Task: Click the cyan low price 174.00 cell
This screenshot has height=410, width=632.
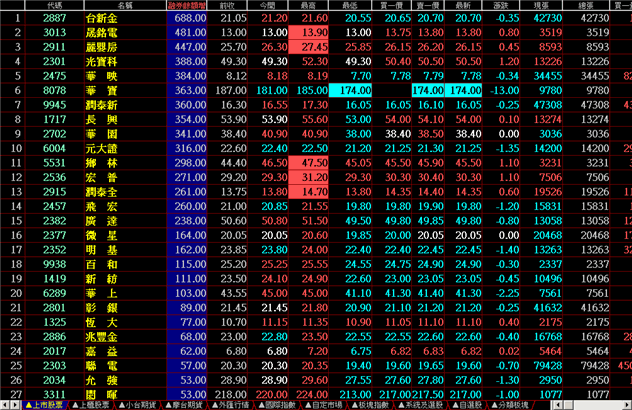Action: tap(350, 91)
